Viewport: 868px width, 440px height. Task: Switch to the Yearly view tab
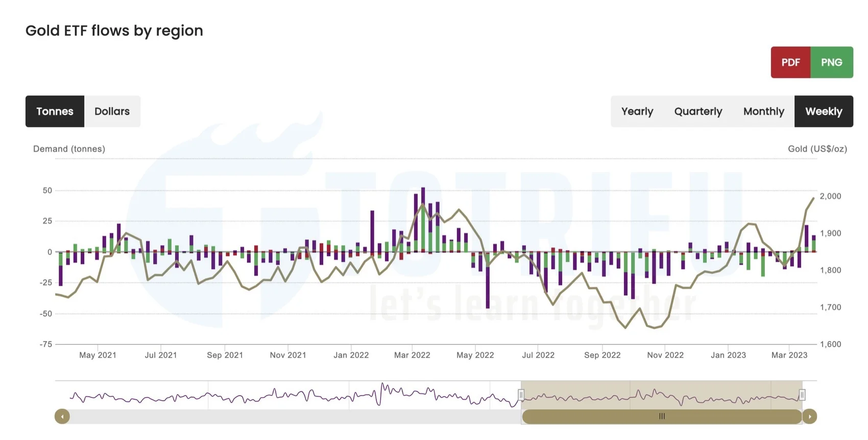[637, 111]
